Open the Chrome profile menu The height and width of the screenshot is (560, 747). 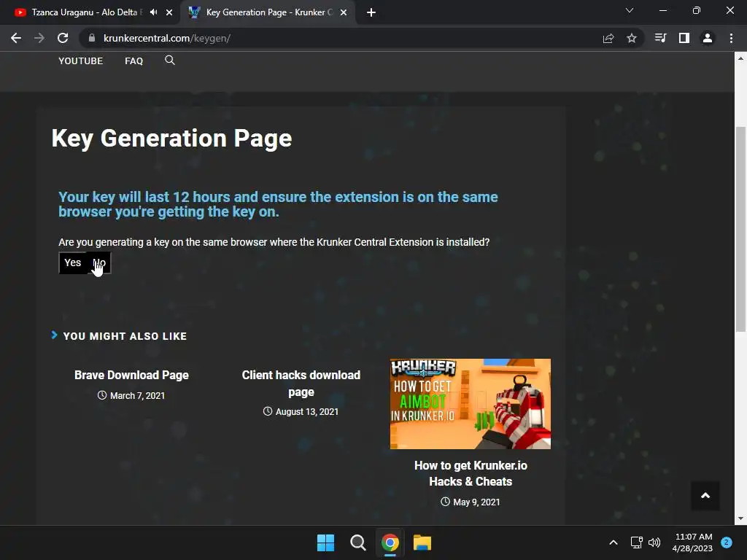tap(708, 38)
